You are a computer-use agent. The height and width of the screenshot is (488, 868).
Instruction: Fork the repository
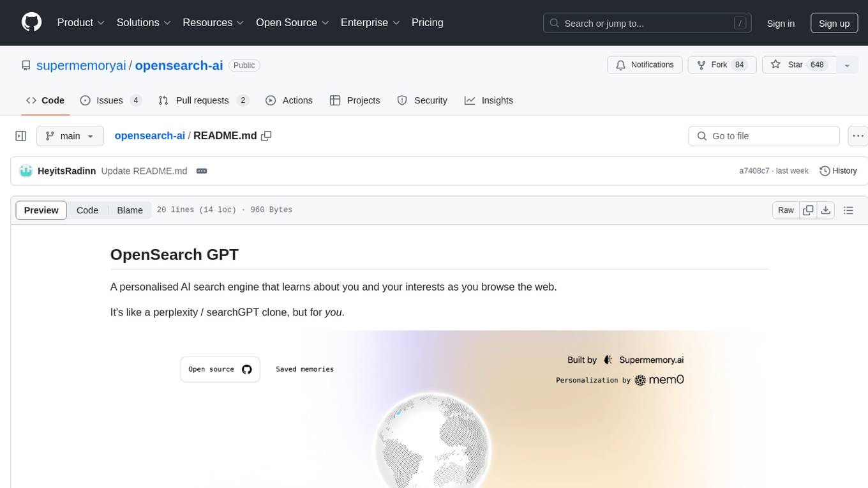pyautogui.click(x=722, y=65)
